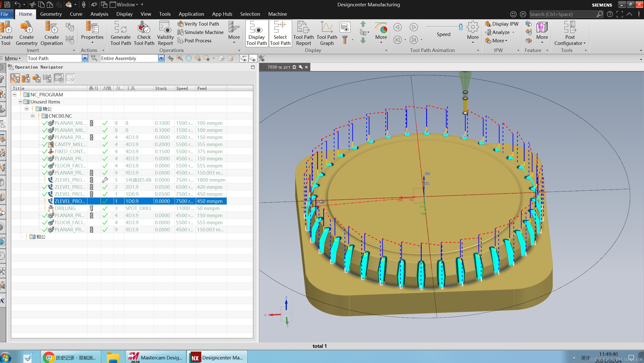
Task: Select the DRILLING operation row
Action: point(119,208)
